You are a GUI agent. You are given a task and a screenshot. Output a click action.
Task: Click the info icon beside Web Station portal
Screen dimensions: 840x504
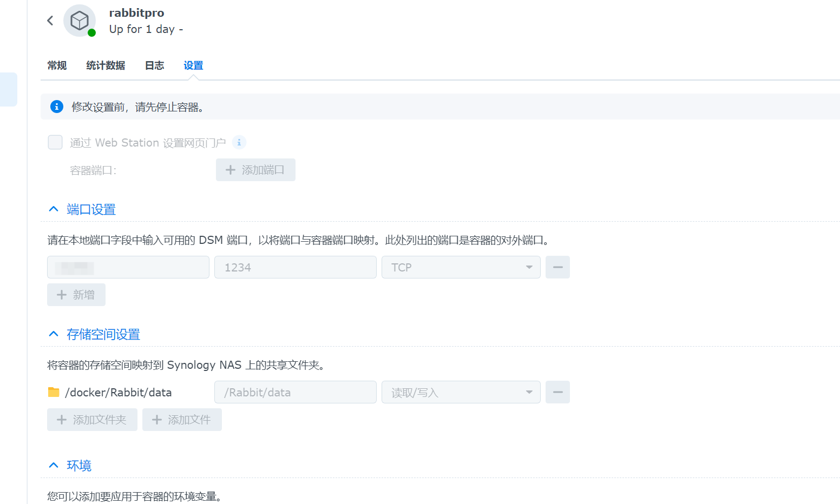239,142
